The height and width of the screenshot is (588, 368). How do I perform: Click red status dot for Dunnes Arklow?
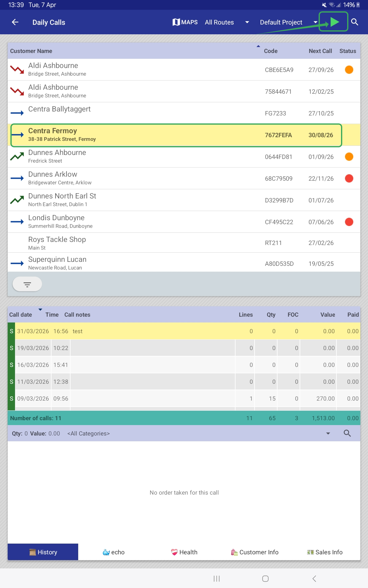[349, 178]
